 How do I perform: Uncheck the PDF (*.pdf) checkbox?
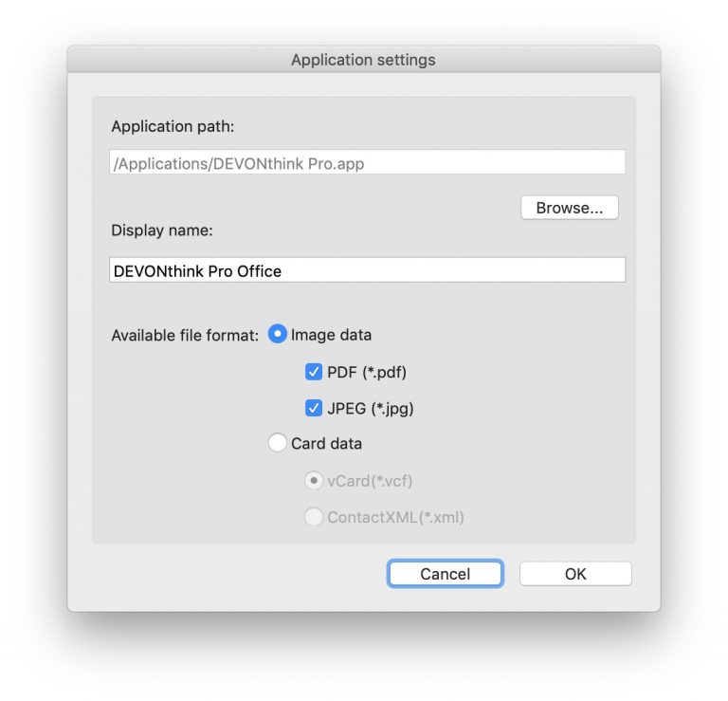[x=314, y=372]
